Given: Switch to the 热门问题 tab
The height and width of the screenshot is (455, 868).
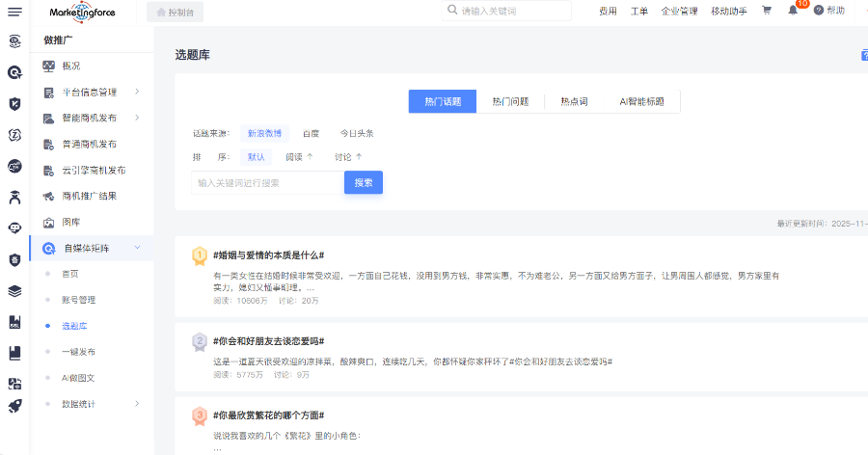Looking at the screenshot, I should click(510, 101).
